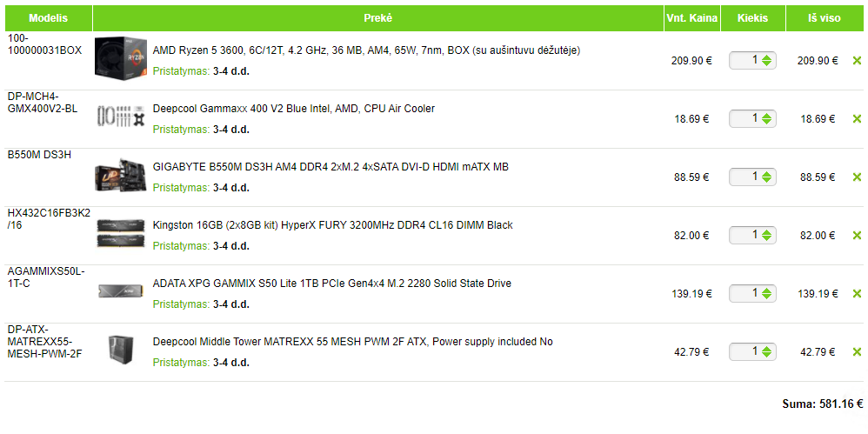Increase quantity of ADATA XPG SSD

[x=766, y=290]
